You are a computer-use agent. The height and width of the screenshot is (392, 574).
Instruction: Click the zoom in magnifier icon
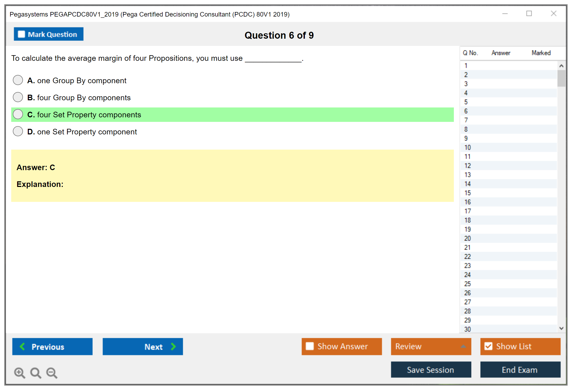coord(19,373)
